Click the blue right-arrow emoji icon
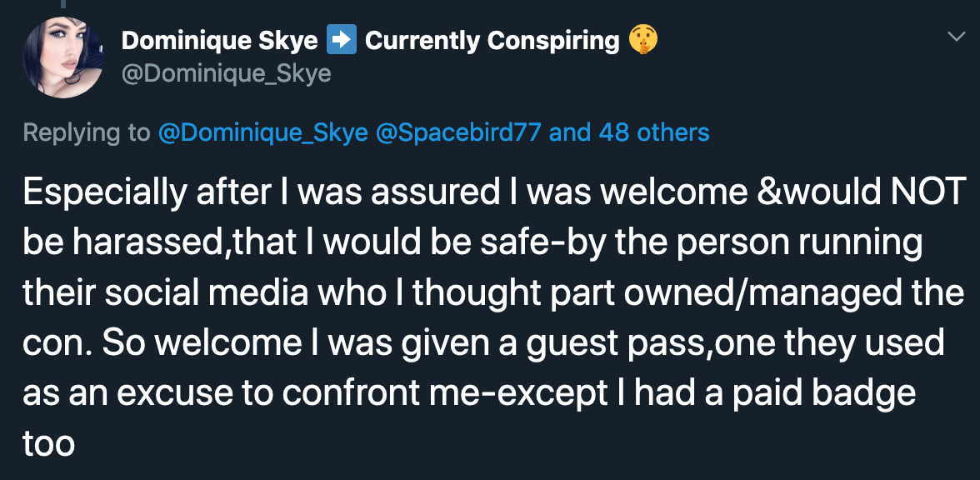This screenshot has width=980, height=480. [x=342, y=40]
